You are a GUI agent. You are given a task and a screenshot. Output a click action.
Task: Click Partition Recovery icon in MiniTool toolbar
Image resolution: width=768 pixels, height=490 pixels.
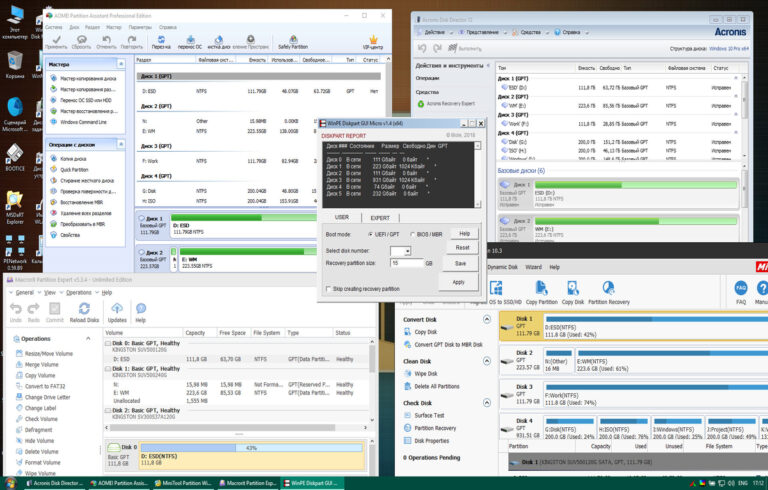pyautogui.click(x=608, y=288)
